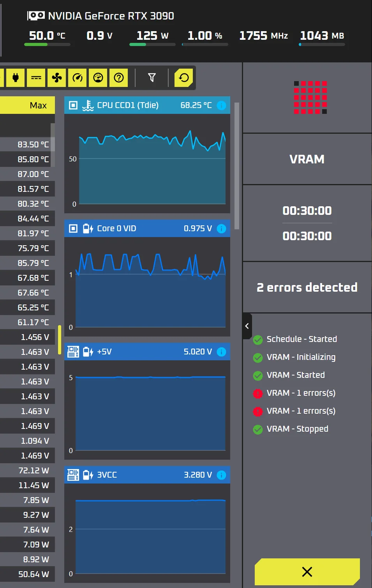Screen dimensions: 372x588
Task: Click the 0.9 V GPU voltage readout
Action: click(99, 36)
